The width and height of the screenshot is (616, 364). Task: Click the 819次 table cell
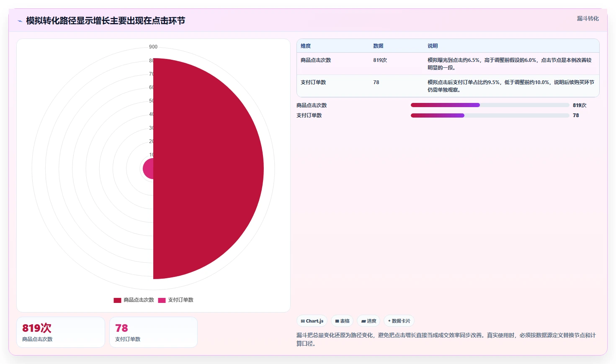[x=380, y=60]
